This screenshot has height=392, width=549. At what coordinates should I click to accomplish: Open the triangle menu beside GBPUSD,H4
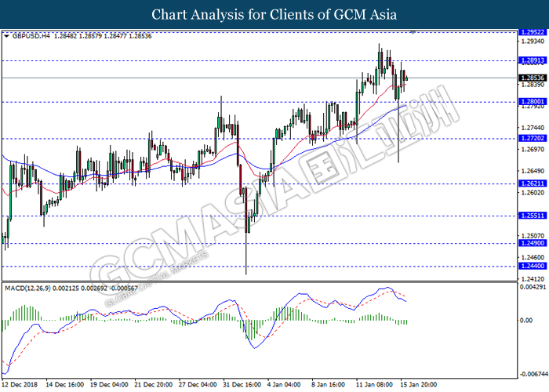6,36
